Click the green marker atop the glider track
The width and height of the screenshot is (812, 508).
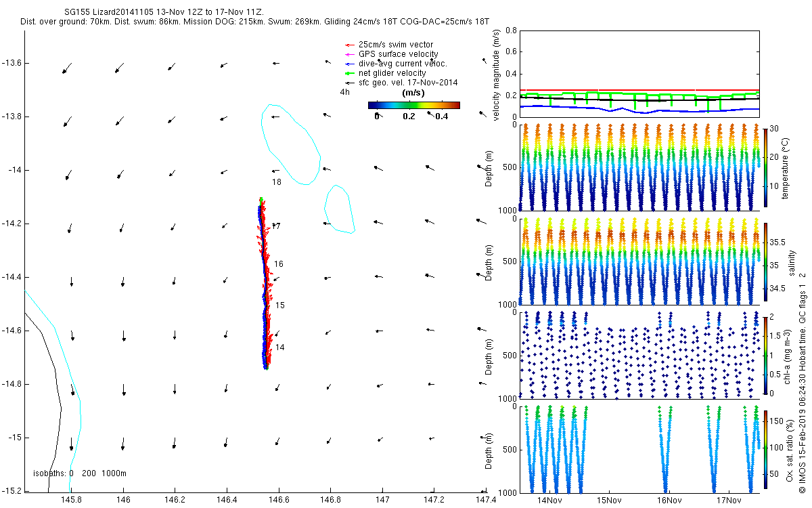[x=261, y=199]
